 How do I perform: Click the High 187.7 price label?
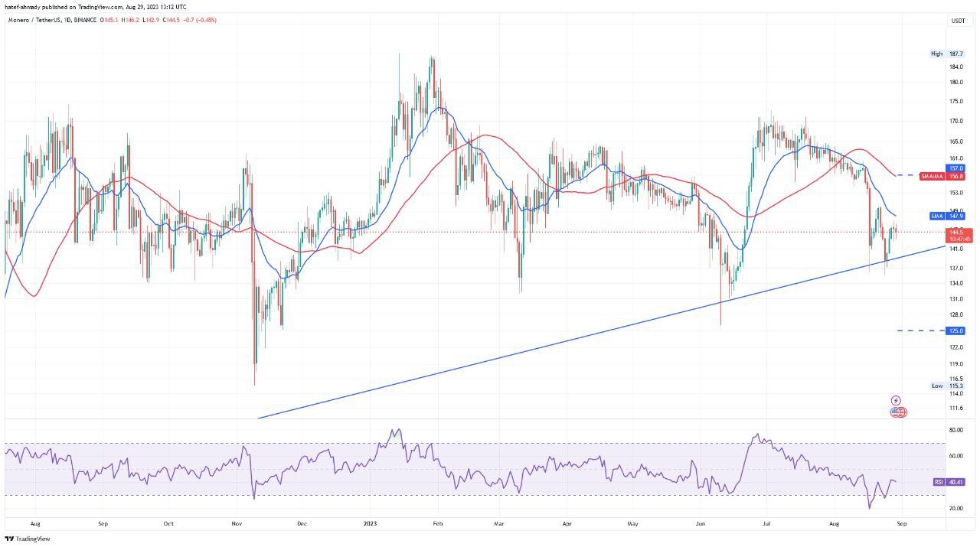[947, 54]
